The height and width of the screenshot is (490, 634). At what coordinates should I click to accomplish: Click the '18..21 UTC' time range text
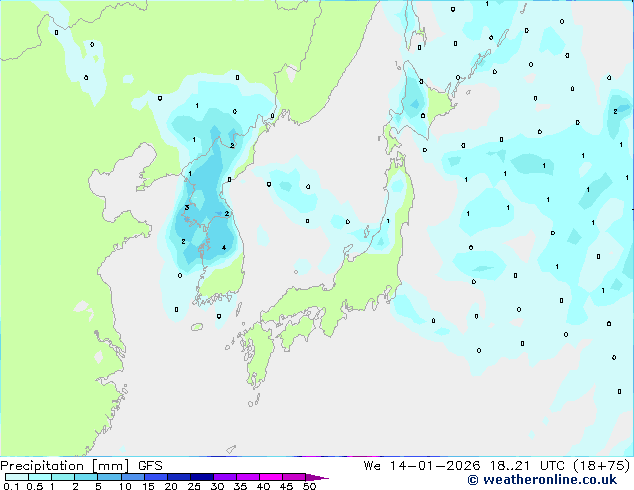tap(527, 466)
